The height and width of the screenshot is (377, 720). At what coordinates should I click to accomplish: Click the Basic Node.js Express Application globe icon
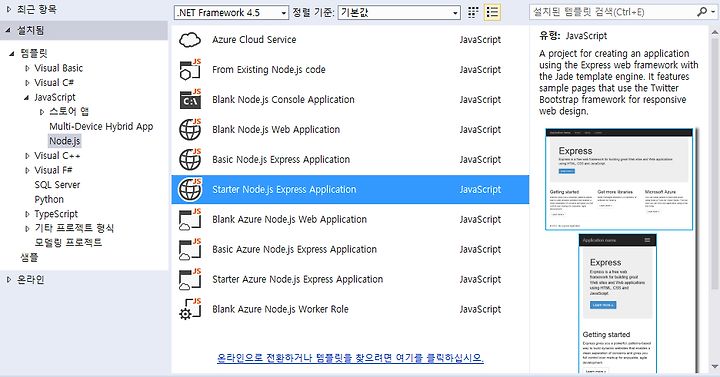(190, 159)
